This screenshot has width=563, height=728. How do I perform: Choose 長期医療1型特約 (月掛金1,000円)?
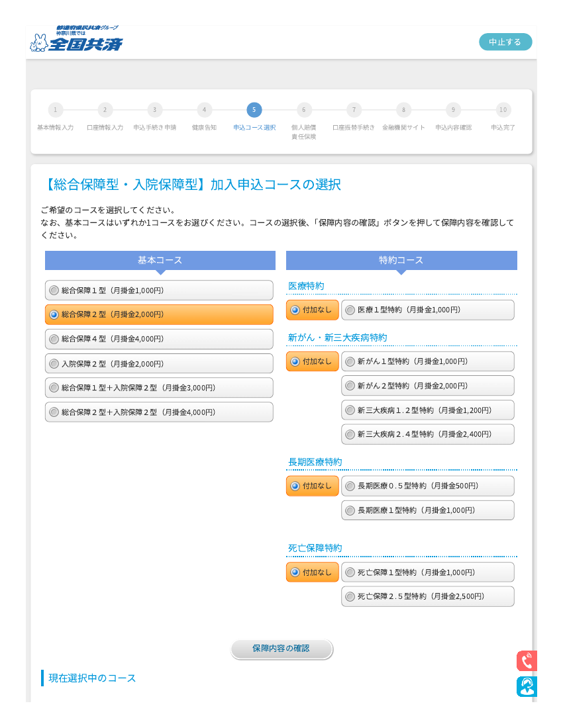(x=428, y=510)
